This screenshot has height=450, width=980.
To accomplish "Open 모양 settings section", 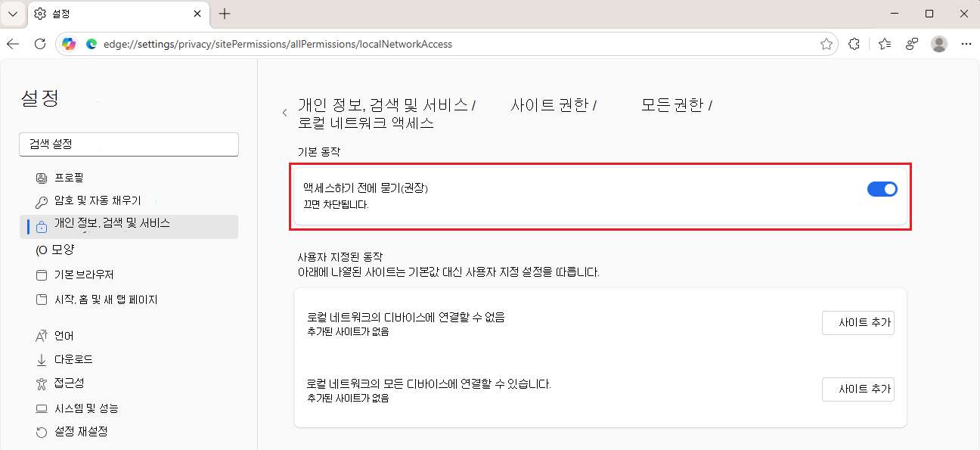I will 129,250.
